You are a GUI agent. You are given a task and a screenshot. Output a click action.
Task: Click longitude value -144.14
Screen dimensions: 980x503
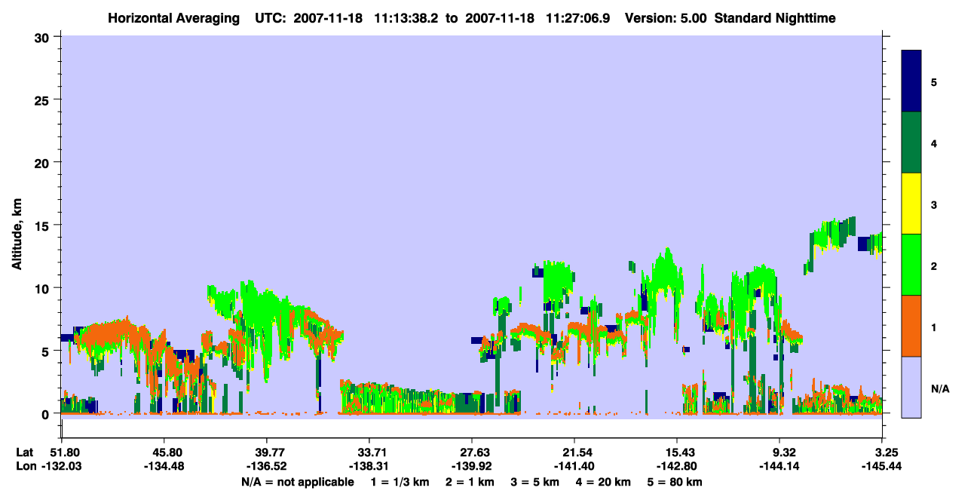tap(779, 466)
